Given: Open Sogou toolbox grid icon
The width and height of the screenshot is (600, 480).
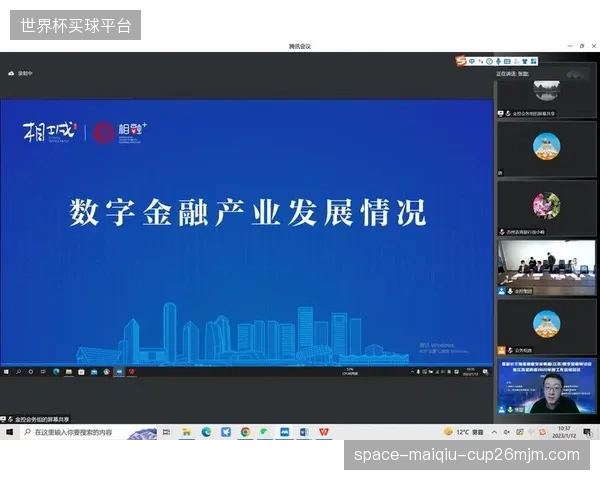Looking at the screenshot, I should 533,61.
